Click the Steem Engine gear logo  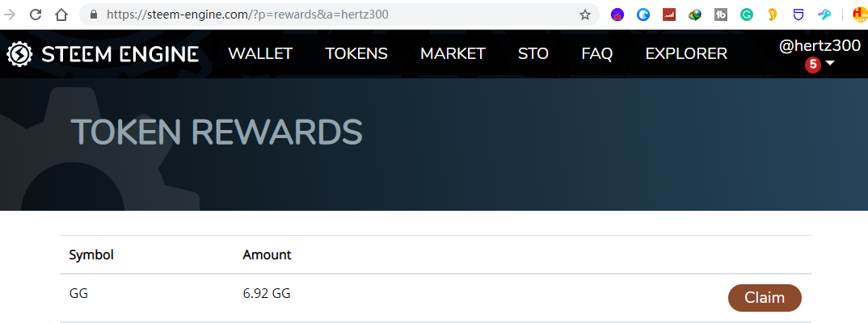pyautogui.click(x=19, y=53)
